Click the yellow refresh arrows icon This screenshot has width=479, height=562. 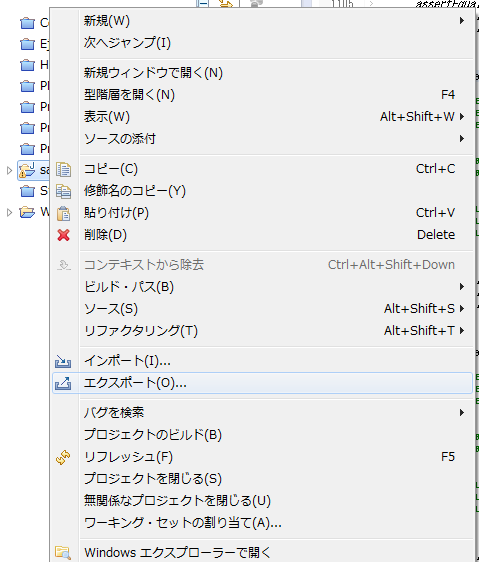point(63,457)
